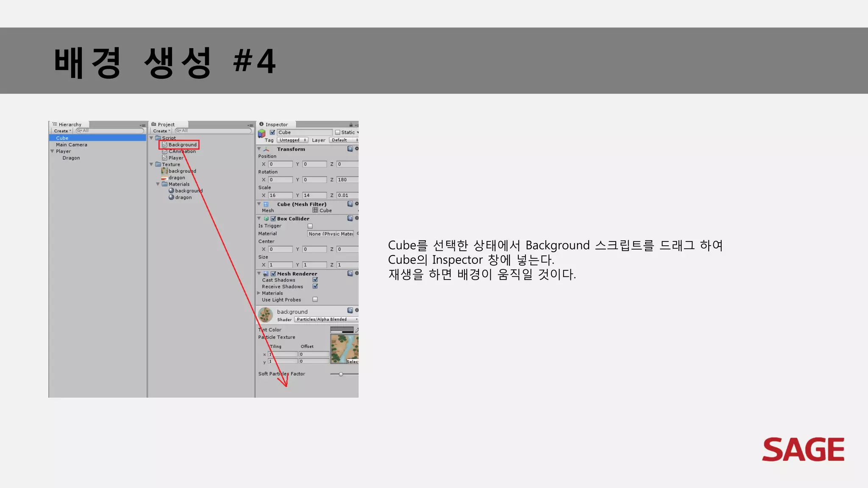Image resolution: width=868 pixels, height=488 pixels.
Task: Click the Tint Color eyedropper icon
Action: [x=357, y=330]
